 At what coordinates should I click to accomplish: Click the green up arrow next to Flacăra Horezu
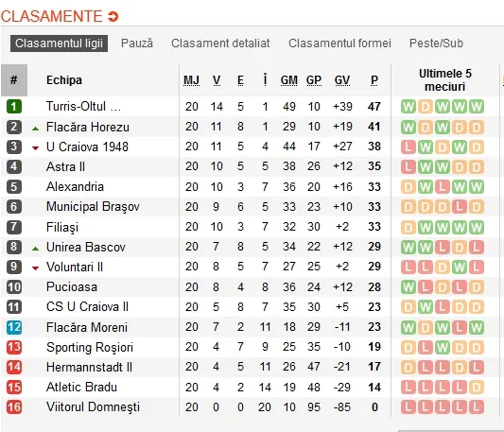tap(35, 129)
